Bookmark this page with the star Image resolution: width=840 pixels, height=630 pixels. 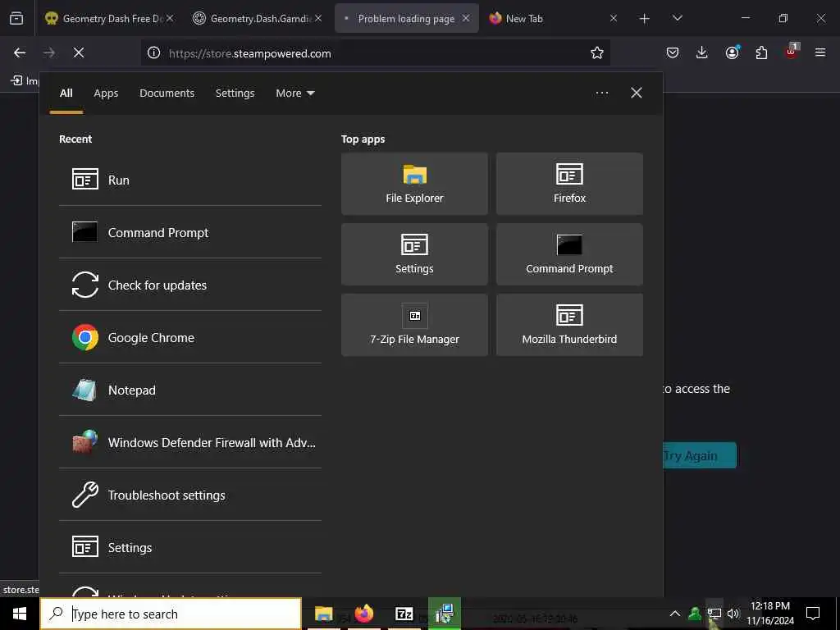[x=597, y=52]
